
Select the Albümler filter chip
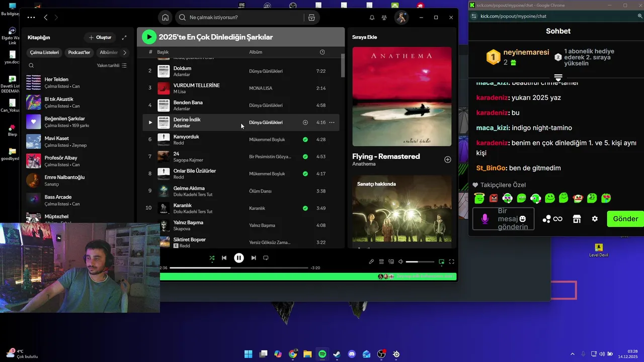coord(109,52)
